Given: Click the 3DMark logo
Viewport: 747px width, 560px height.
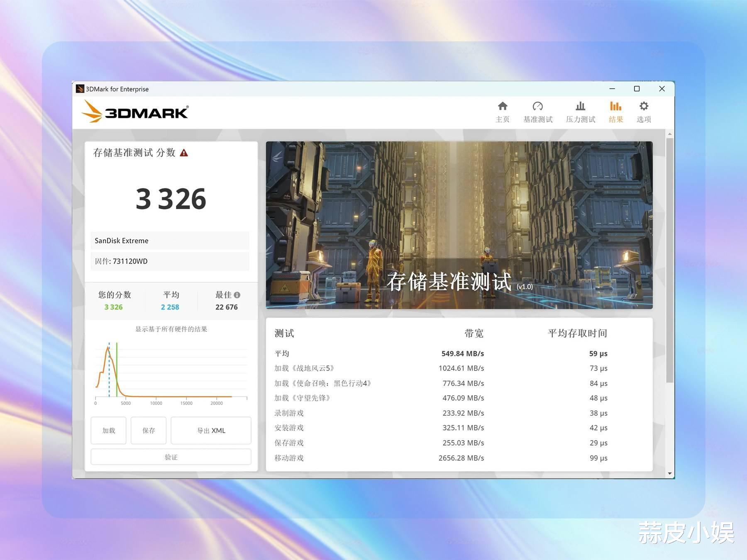Looking at the screenshot, I should coord(135,112).
